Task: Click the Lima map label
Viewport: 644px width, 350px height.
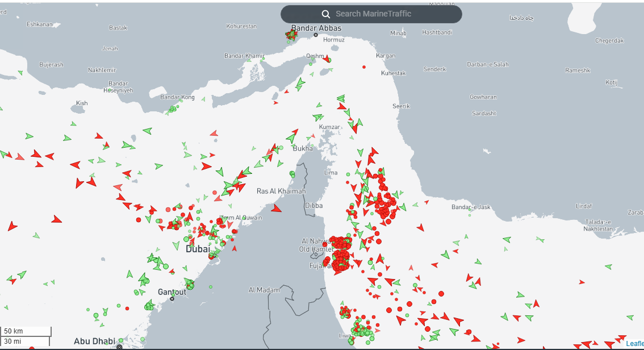Action: click(331, 173)
